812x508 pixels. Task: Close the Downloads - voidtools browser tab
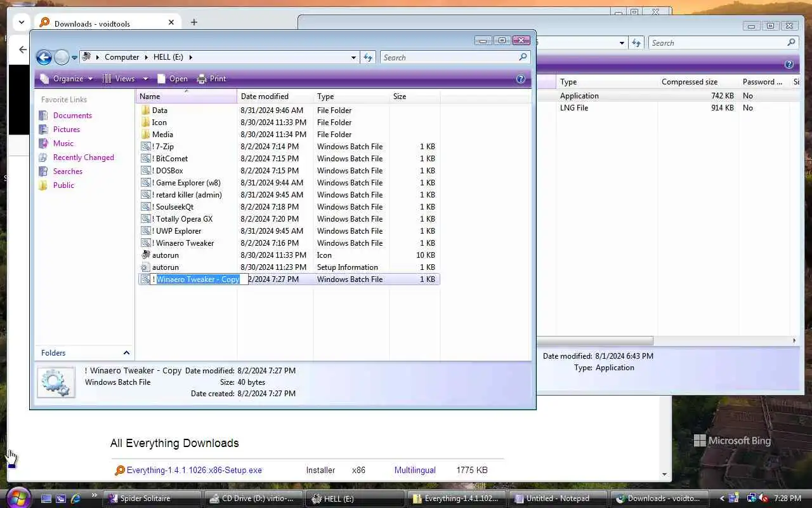pos(171,22)
